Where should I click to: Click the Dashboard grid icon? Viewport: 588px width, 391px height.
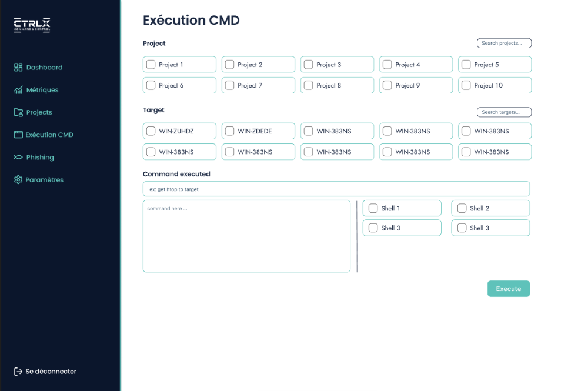(18, 68)
